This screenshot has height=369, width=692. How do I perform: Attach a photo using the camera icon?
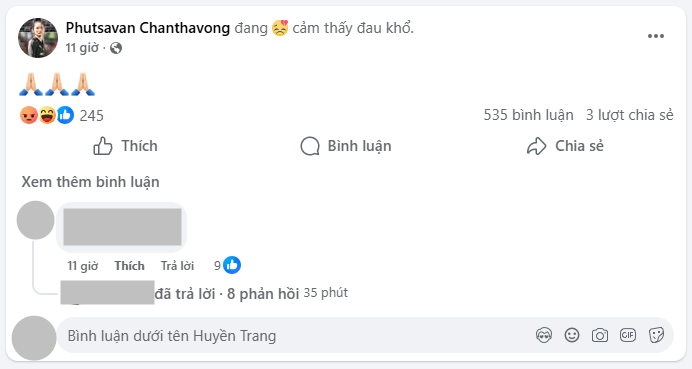[600, 335]
